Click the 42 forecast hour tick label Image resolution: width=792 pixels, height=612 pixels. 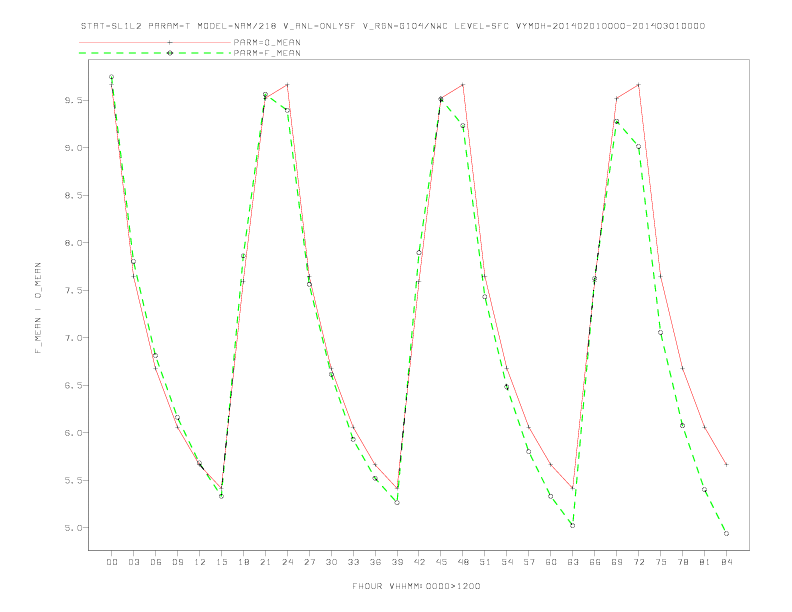coord(419,562)
